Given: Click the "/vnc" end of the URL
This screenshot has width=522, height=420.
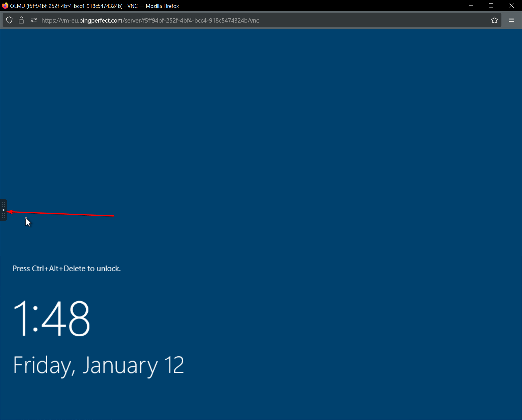Looking at the screenshot, I should click(254, 21).
